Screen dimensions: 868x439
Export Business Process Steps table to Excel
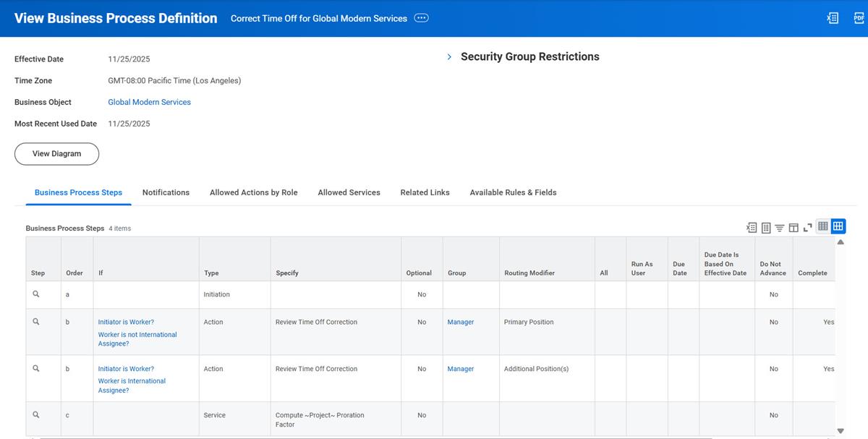(x=752, y=227)
